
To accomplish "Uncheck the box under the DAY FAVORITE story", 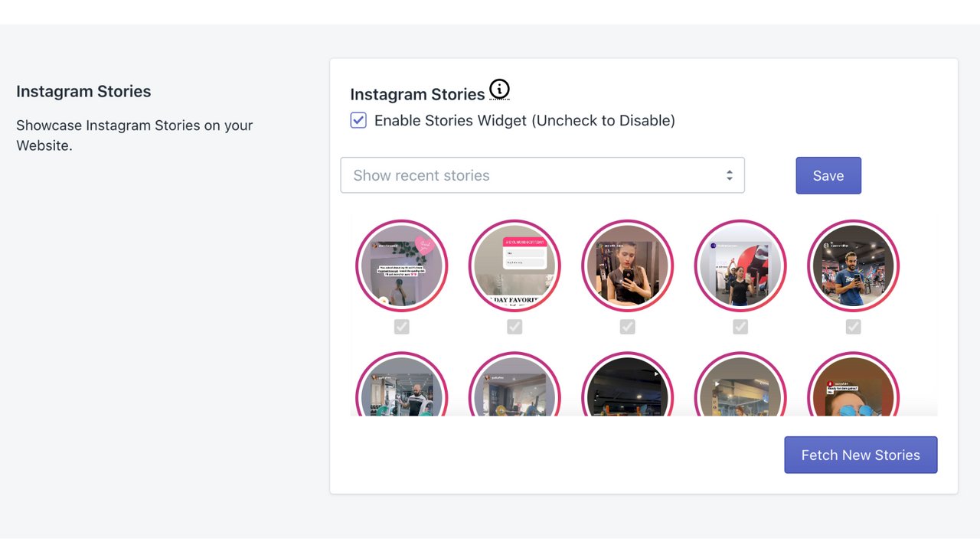I will point(514,327).
